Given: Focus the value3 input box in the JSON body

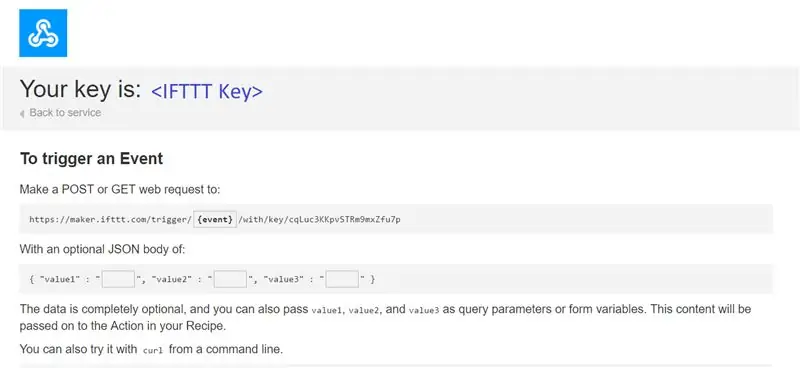Looking at the screenshot, I should point(342,279).
